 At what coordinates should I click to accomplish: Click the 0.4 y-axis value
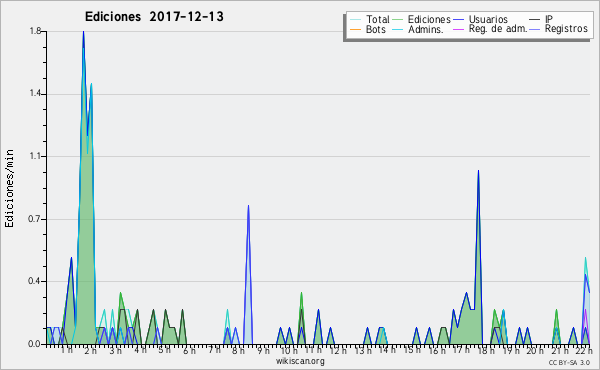[x=35, y=281]
